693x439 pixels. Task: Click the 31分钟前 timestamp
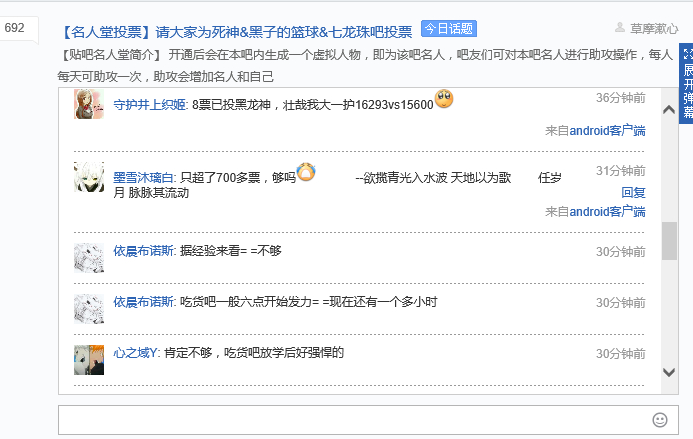(621, 171)
